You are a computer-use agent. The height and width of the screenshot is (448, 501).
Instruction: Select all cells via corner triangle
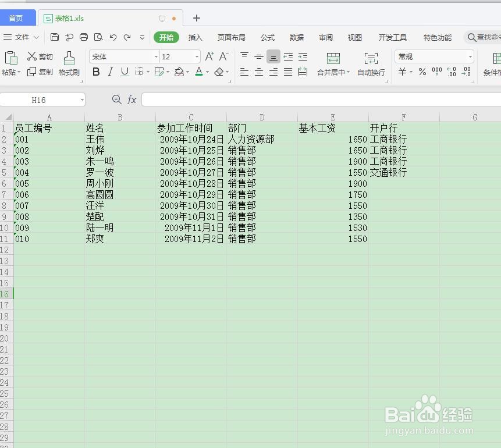(9, 117)
